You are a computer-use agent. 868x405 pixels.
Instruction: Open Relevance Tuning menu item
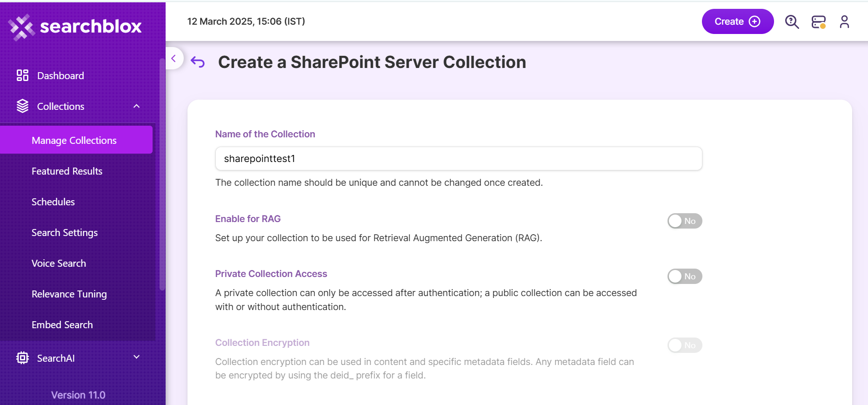click(x=69, y=294)
